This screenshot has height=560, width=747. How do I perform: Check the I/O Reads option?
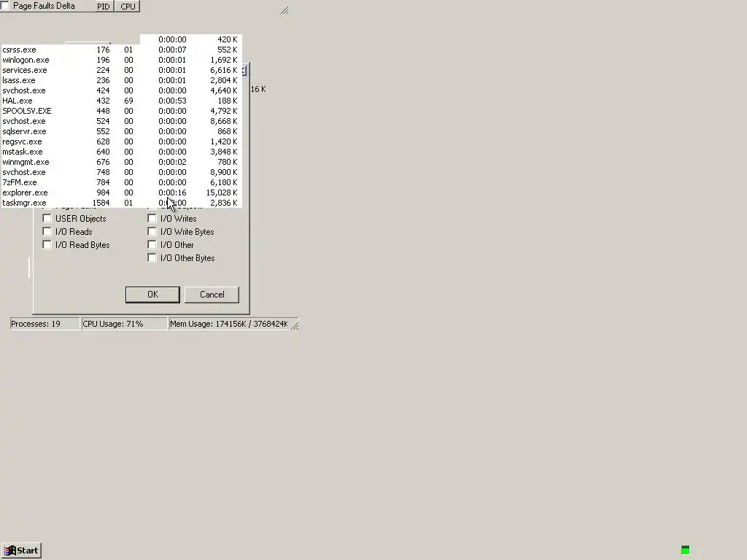(x=47, y=232)
